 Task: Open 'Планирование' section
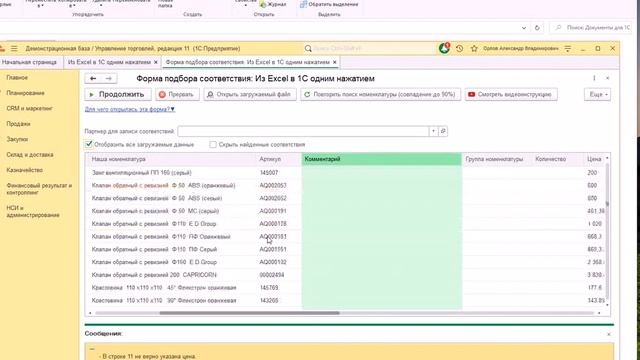click(25, 93)
